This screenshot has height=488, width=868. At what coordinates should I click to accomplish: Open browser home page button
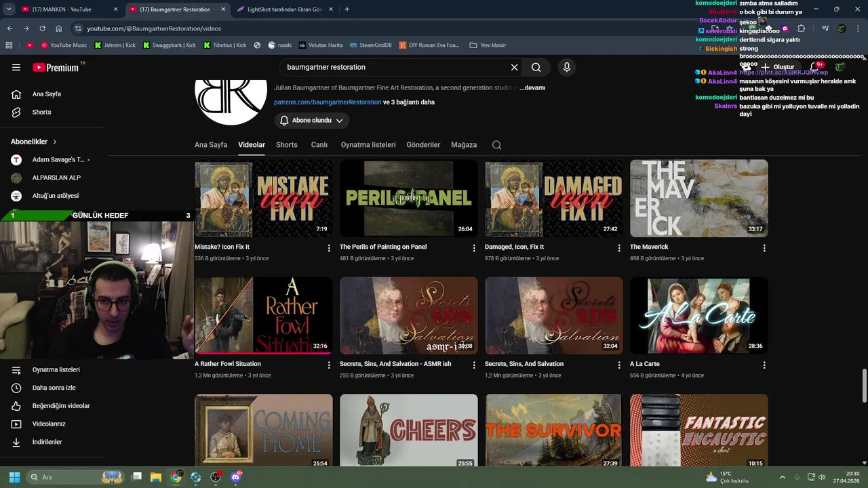pos(59,28)
